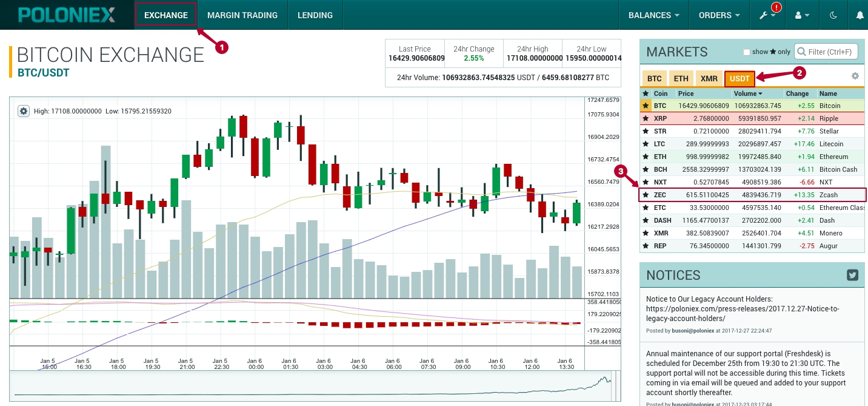Switch to the XMR markets tab
Screen dimensions: 868x406
point(709,79)
